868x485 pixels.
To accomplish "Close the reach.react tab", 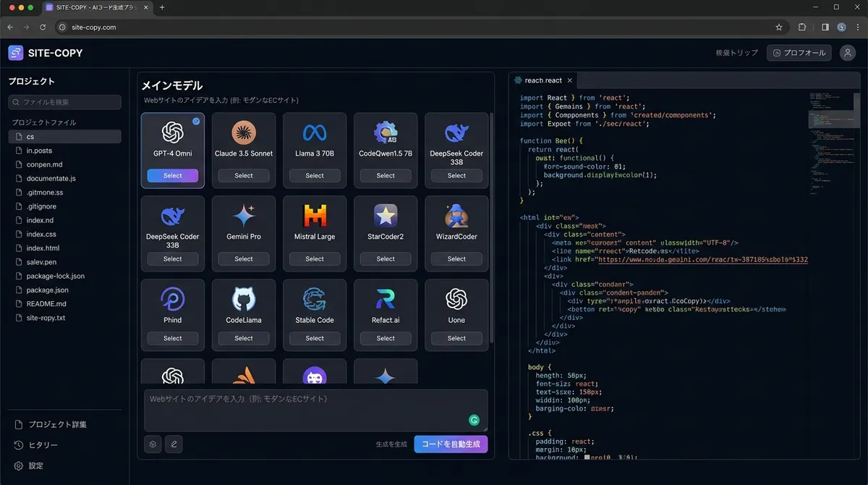I will (x=570, y=80).
